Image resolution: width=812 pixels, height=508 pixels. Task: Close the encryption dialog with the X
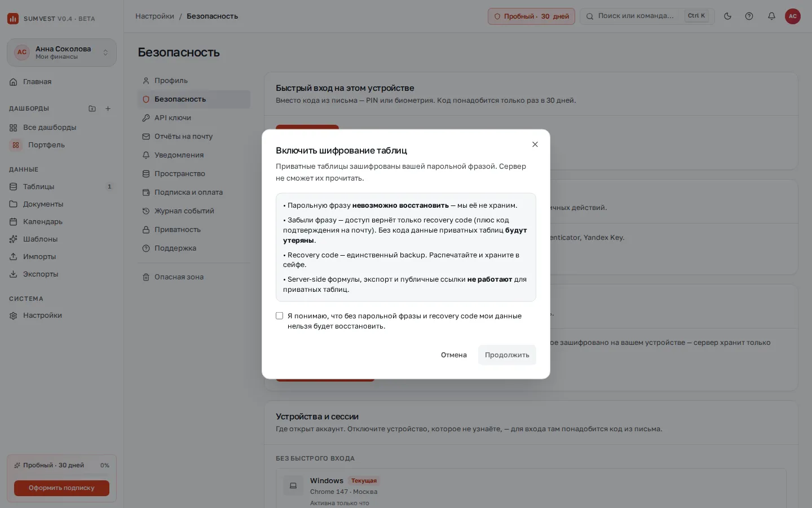coord(535,144)
